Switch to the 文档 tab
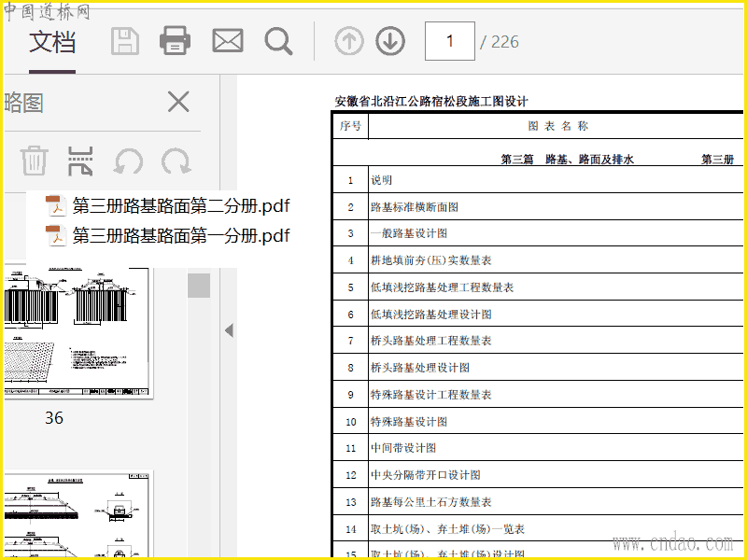The width and height of the screenshot is (747, 560). pyautogui.click(x=52, y=42)
